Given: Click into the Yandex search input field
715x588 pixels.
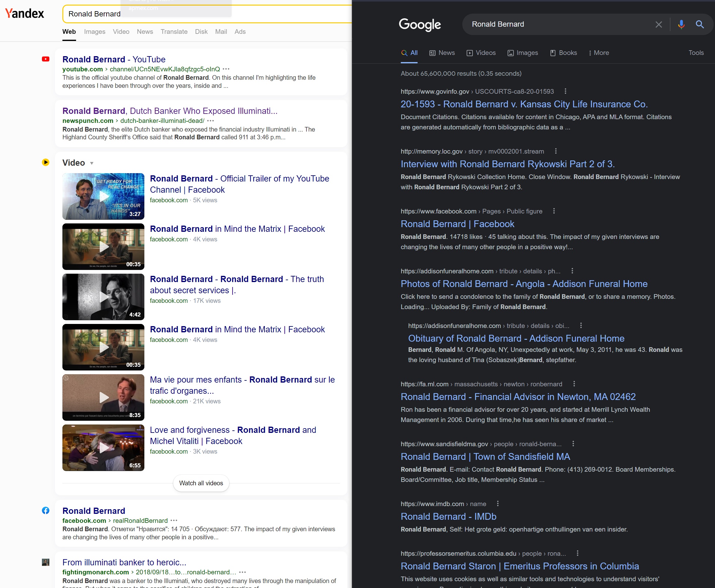Looking at the screenshot, I should pos(207,14).
